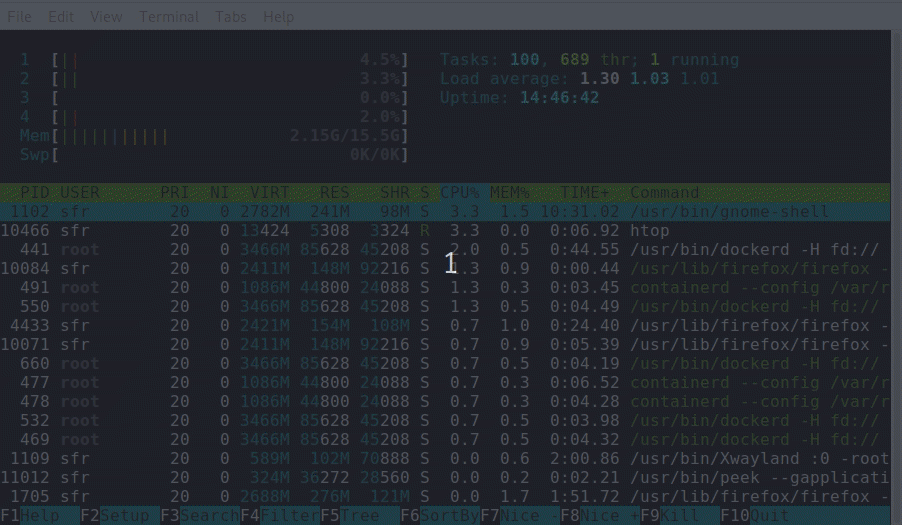
Task: Sort by PID column header
Action: click(x=35, y=193)
